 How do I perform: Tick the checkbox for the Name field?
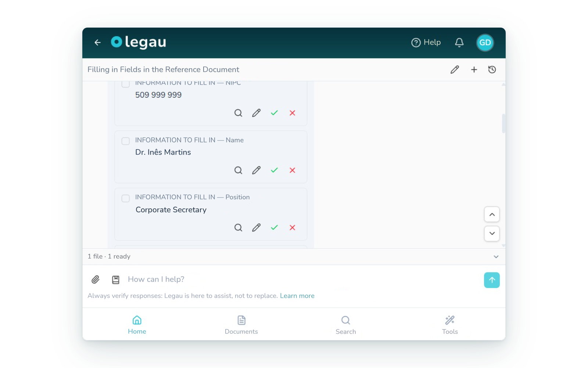click(126, 141)
